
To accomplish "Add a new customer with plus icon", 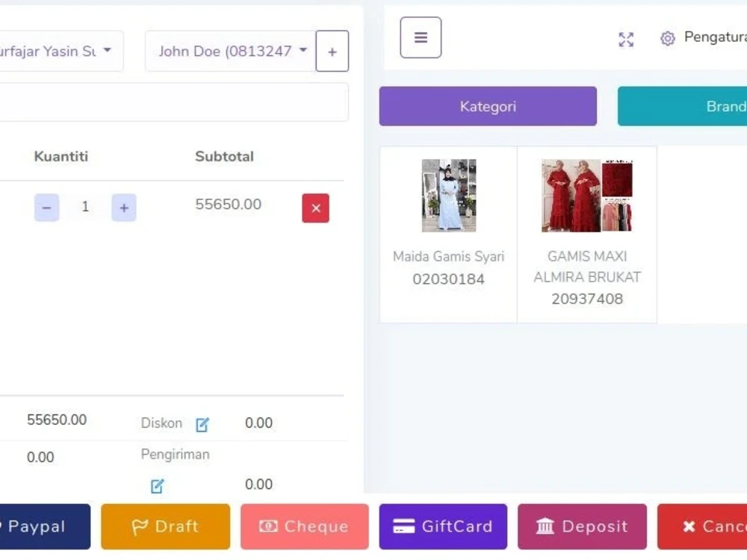I will point(332,51).
